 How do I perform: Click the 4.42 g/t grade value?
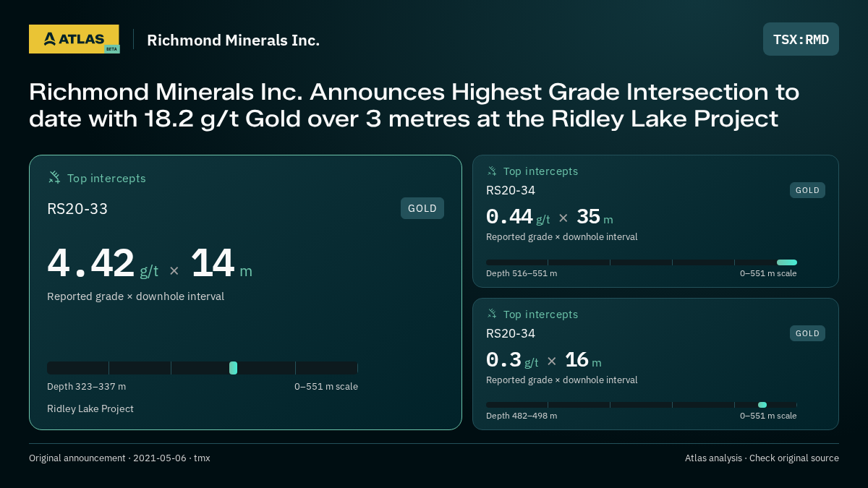(103, 264)
